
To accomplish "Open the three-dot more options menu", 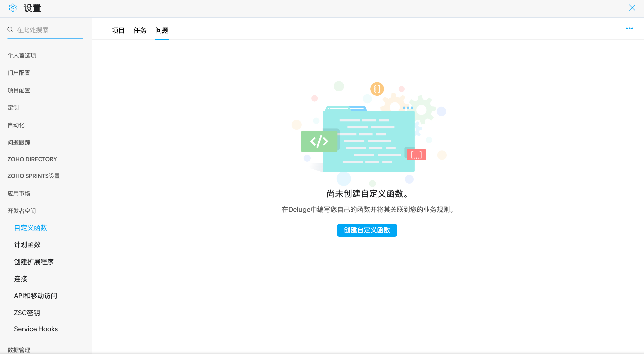I will tap(629, 29).
